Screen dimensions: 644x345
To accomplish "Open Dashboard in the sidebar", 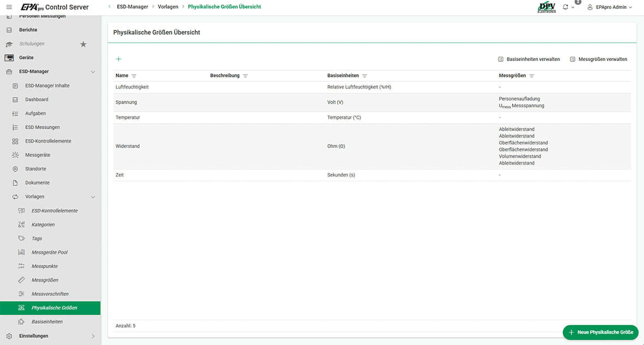I will (x=37, y=100).
